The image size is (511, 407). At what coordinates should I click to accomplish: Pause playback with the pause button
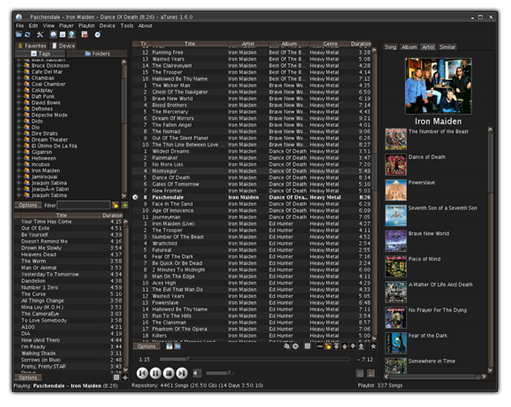(x=155, y=373)
